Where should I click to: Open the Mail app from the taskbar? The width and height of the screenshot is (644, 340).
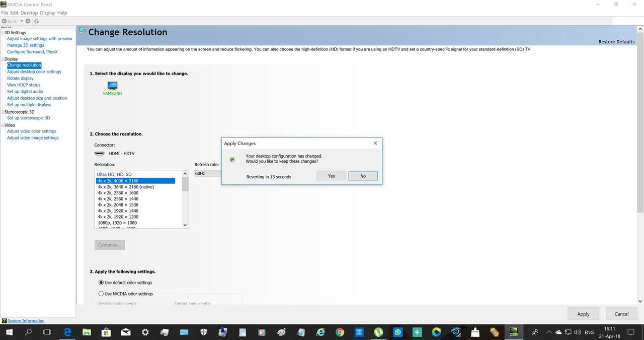pos(125,332)
